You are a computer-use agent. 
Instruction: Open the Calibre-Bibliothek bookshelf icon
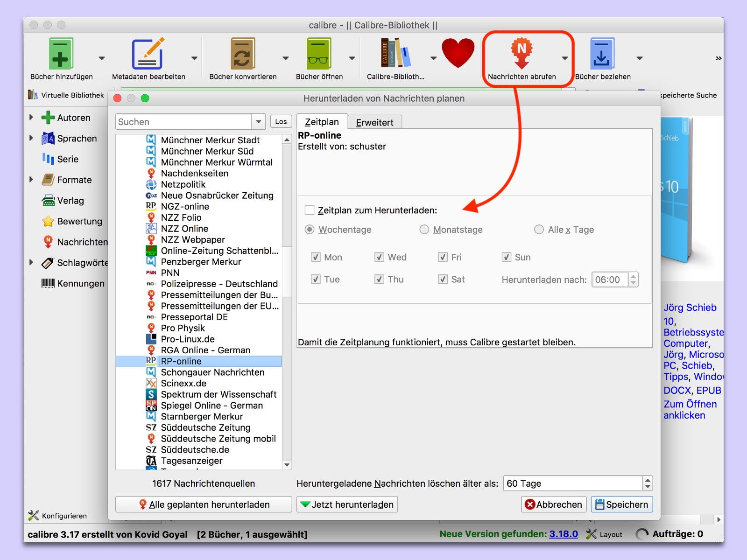click(395, 53)
